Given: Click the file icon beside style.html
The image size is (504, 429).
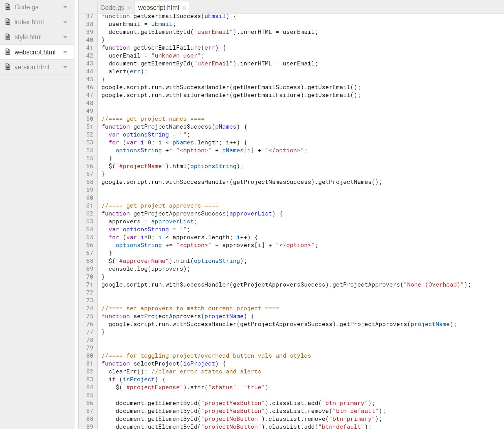Looking at the screenshot, I should [x=8, y=37].
